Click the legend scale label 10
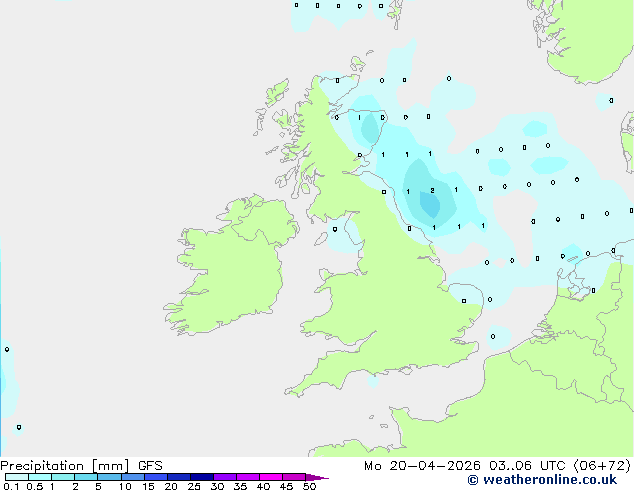Screen dimensions: 634x490 [x=125, y=486]
